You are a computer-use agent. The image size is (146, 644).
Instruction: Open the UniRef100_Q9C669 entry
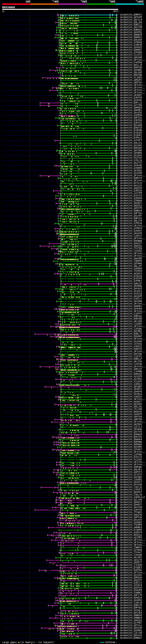(x=131, y=40)
